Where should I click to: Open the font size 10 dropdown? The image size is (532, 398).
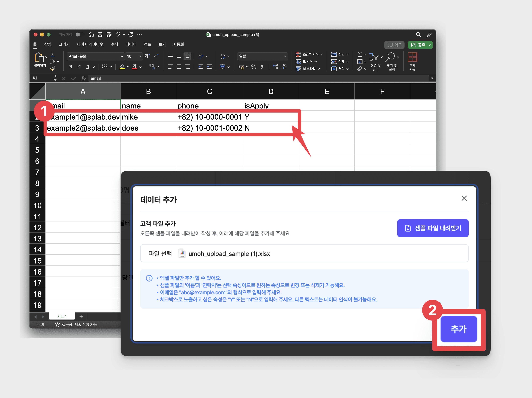coord(140,56)
